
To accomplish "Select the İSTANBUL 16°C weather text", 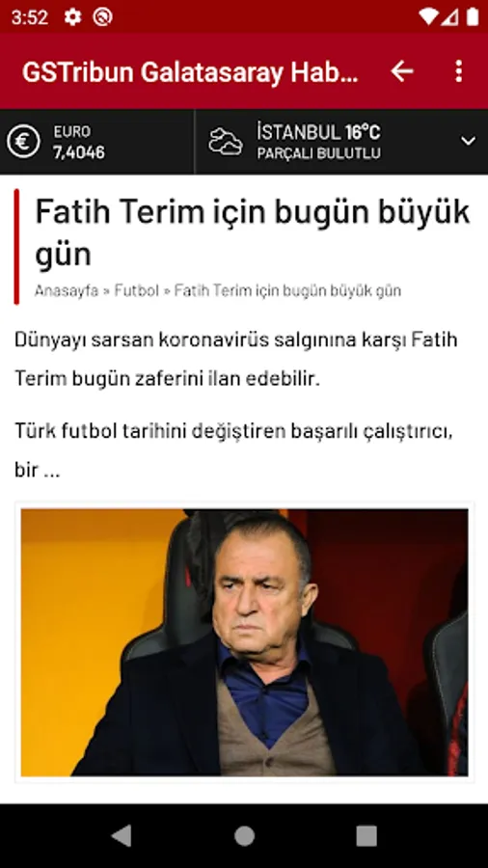I will tap(318, 132).
